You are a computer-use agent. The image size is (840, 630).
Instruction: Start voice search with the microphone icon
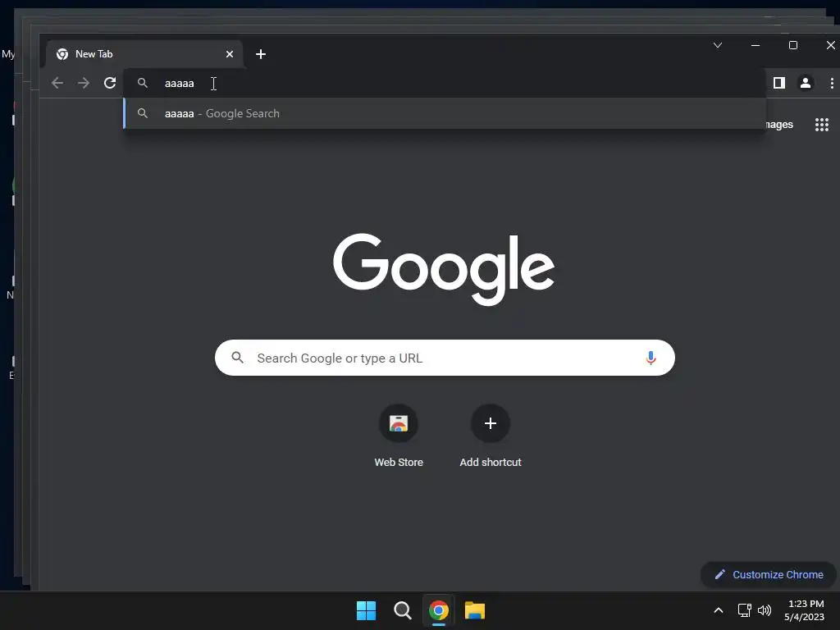coord(651,358)
